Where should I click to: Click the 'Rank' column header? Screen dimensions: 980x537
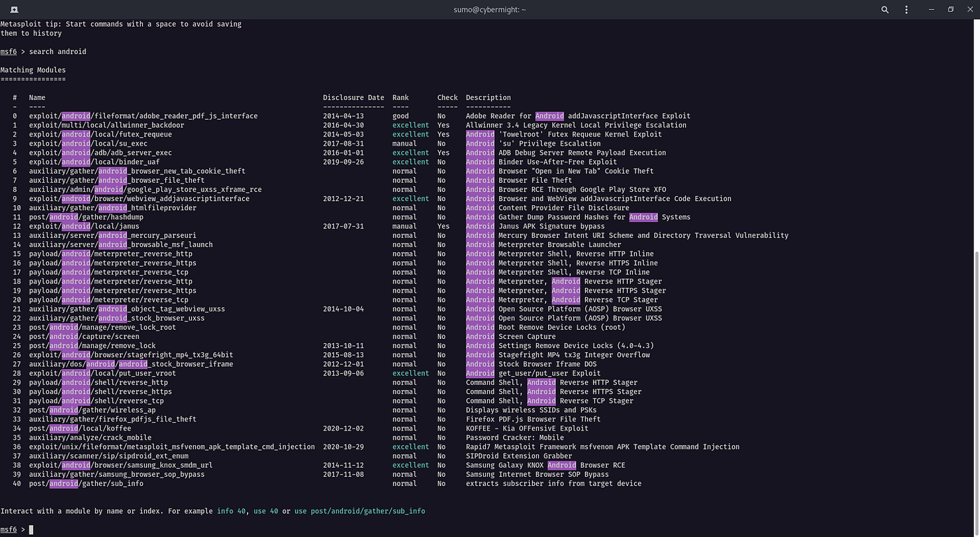[x=400, y=98]
